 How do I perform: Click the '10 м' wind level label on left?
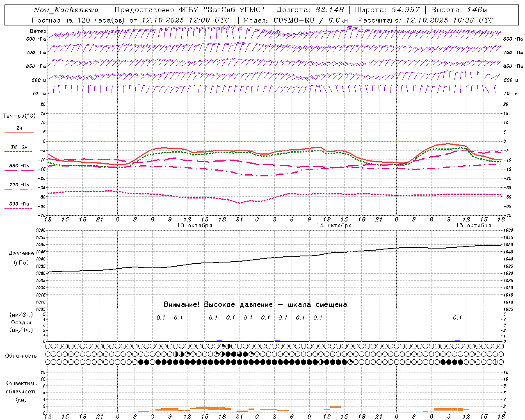39,94
